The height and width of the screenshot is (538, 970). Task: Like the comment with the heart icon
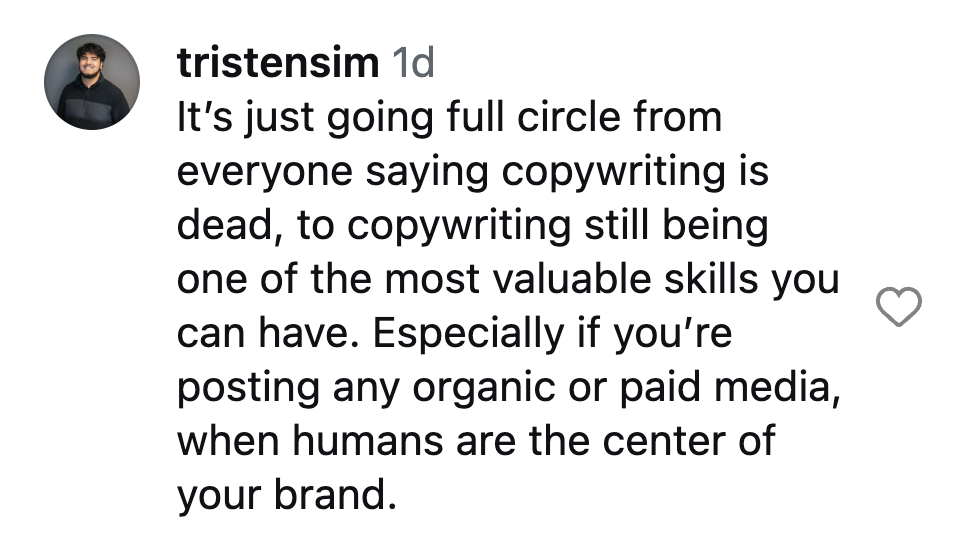pos(898,307)
